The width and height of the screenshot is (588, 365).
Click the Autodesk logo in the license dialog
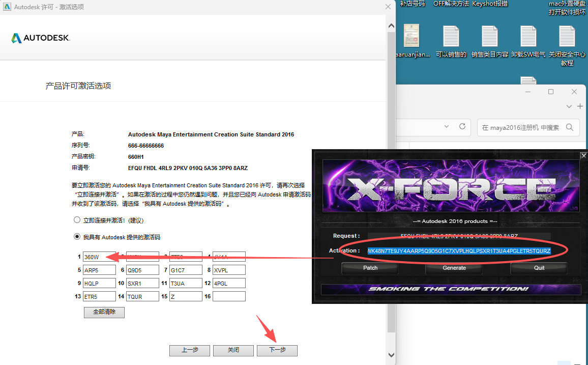coord(40,37)
